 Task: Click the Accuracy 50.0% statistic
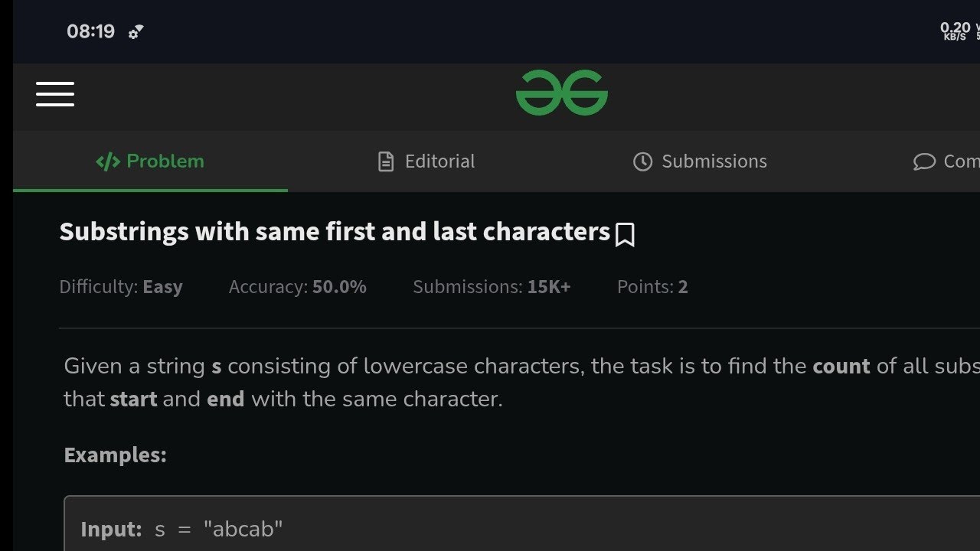point(298,287)
